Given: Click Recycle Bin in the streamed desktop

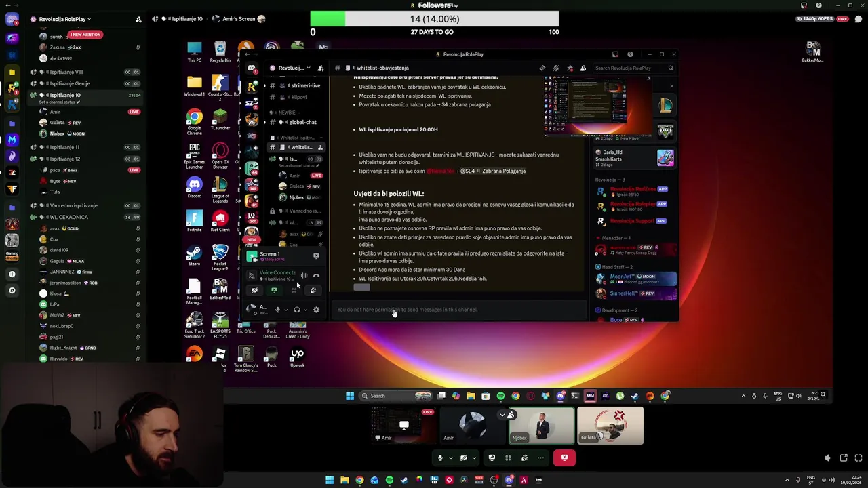Looking at the screenshot, I should pos(220,52).
